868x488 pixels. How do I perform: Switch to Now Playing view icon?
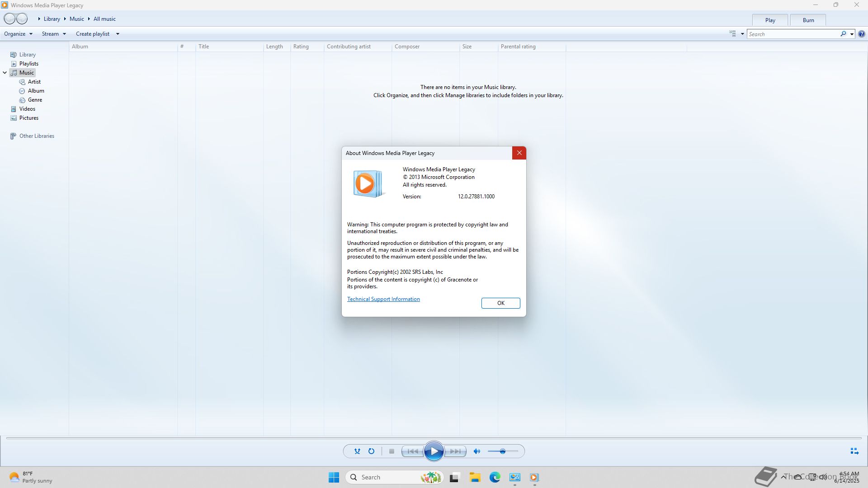coord(854,451)
